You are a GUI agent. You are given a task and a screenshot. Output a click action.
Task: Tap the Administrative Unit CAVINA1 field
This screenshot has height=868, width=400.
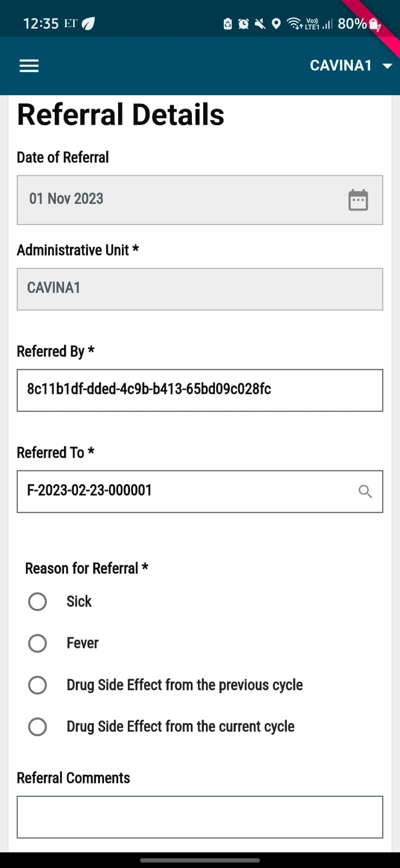199,289
